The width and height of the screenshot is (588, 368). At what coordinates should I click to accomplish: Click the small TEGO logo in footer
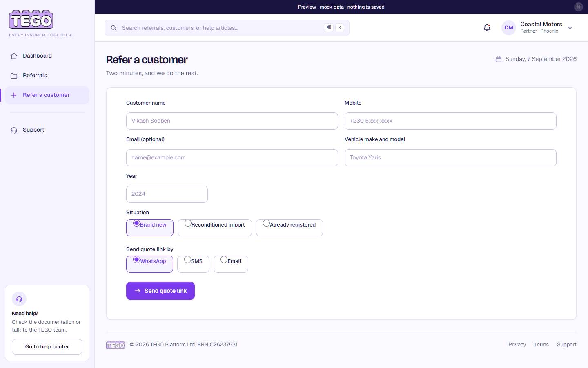pos(116,345)
